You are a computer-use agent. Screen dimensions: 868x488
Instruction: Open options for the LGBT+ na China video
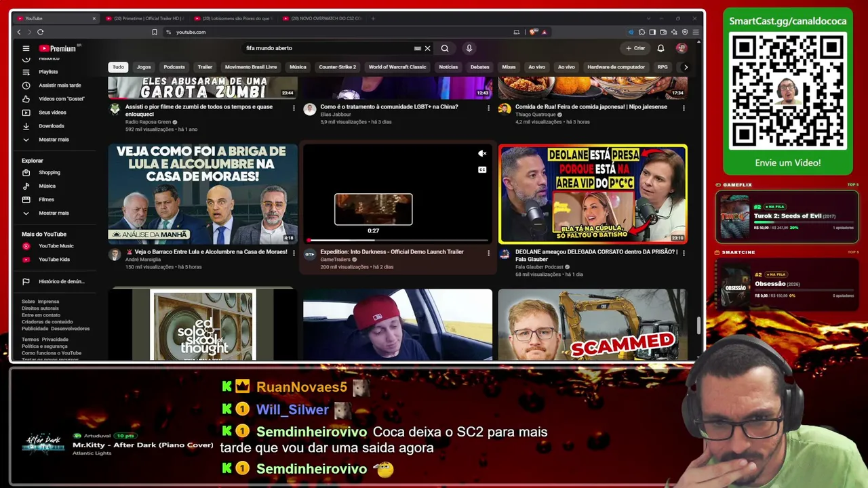(488, 108)
